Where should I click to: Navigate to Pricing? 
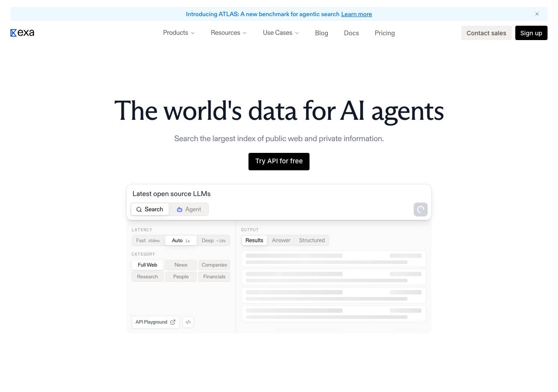tap(384, 33)
